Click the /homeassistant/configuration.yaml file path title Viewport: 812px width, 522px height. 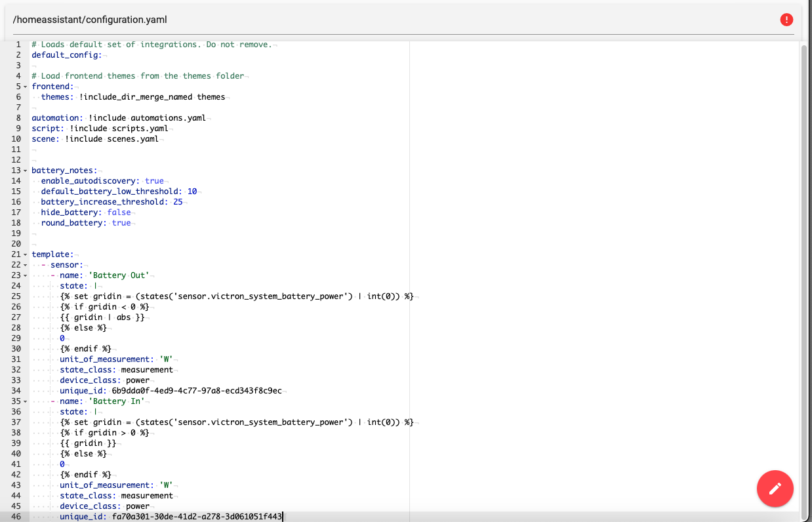(x=90, y=20)
